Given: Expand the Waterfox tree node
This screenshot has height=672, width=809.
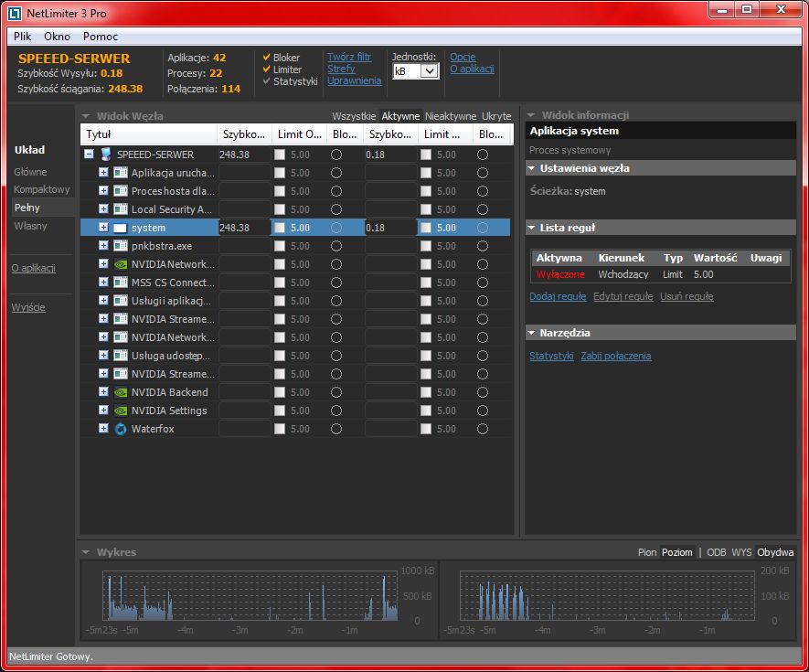Looking at the screenshot, I should tap(103, 429).
